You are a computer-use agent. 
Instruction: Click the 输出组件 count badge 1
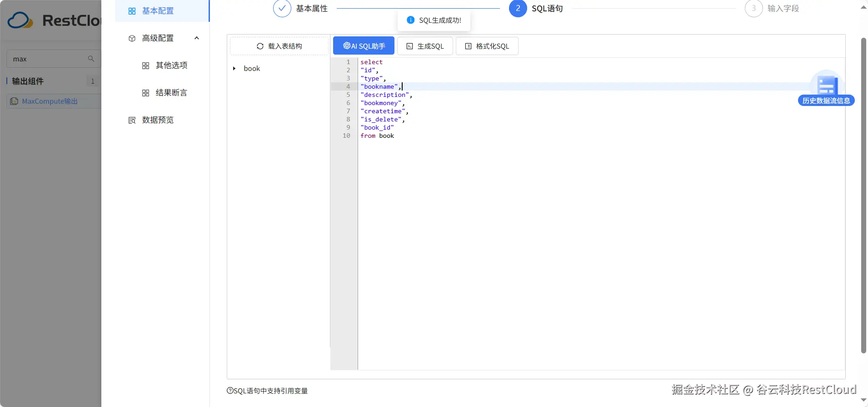tap(93, 81)
